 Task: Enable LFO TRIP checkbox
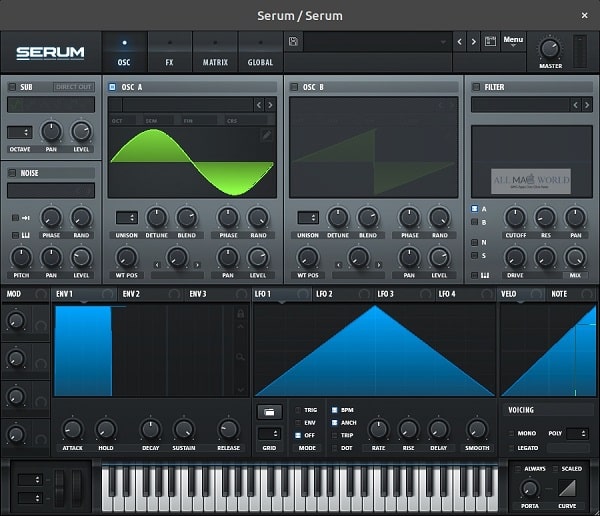[334, 435]
